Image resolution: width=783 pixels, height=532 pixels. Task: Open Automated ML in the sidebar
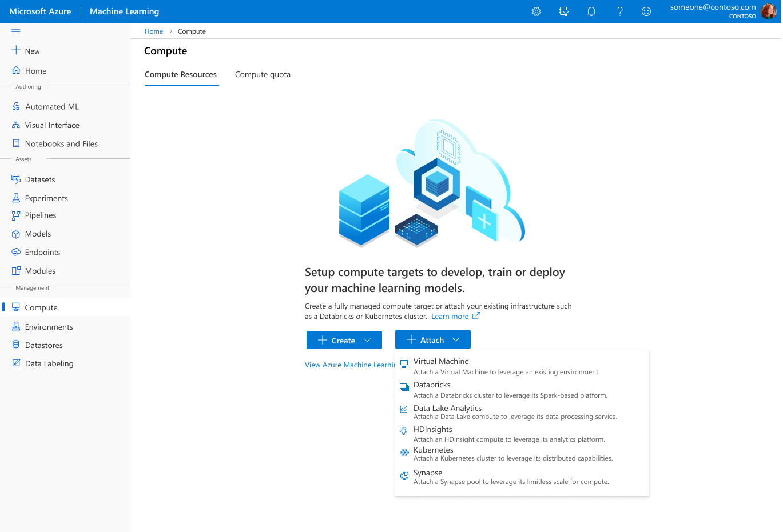(52, 107)
